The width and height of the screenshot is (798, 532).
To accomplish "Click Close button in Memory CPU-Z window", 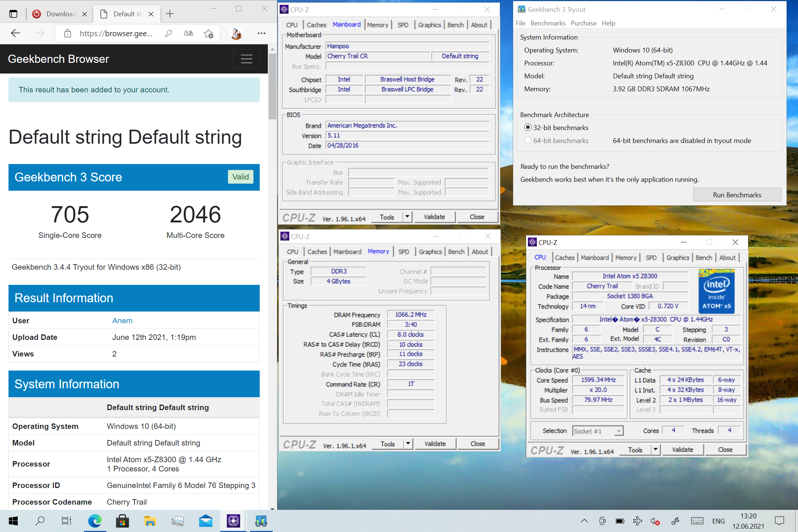I will point(478,444).
